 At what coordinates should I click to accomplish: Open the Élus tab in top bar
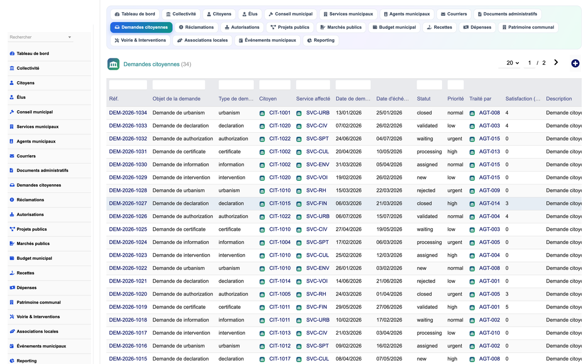(x=249, y=14)
